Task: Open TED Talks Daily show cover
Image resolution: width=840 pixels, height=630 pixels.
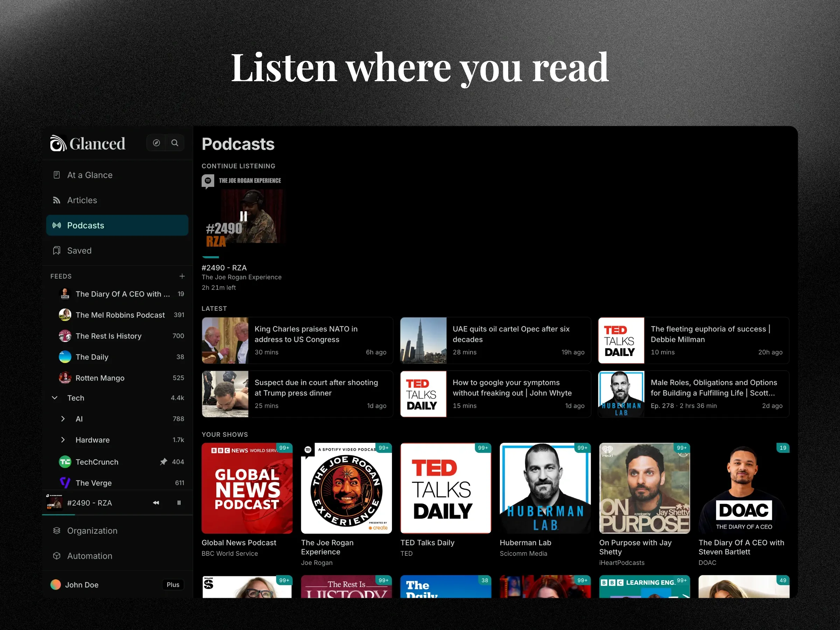Action: 446,488
